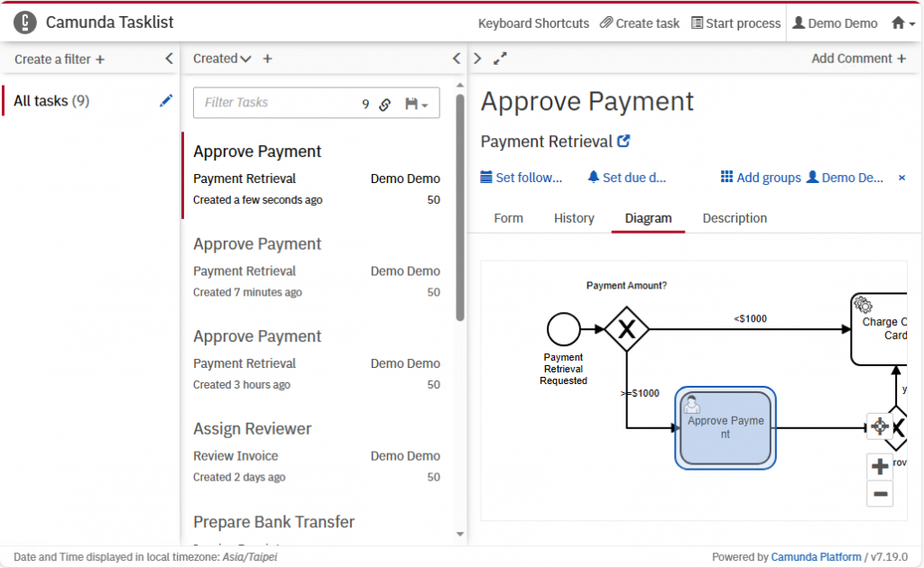Edit the All tasks filter with the pencil icon

(x=166, y=101)
